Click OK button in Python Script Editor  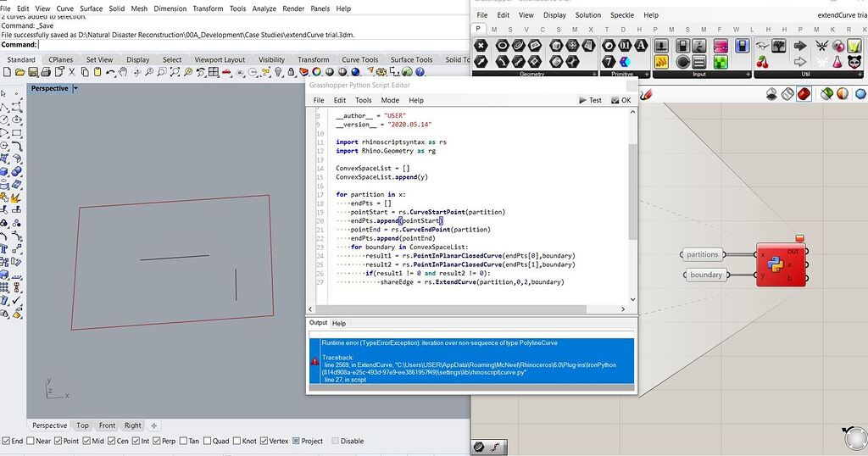pos(621,100)
